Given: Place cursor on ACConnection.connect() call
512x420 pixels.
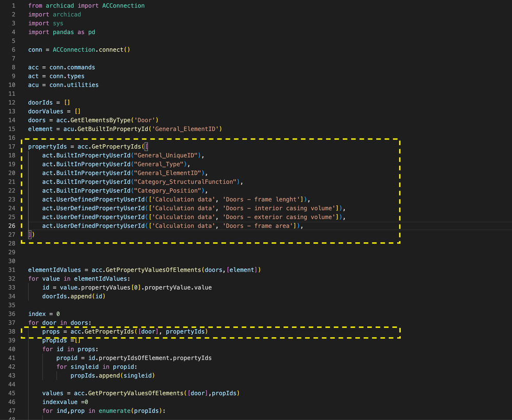Looking at the screenshot, I should click(91, 50).
